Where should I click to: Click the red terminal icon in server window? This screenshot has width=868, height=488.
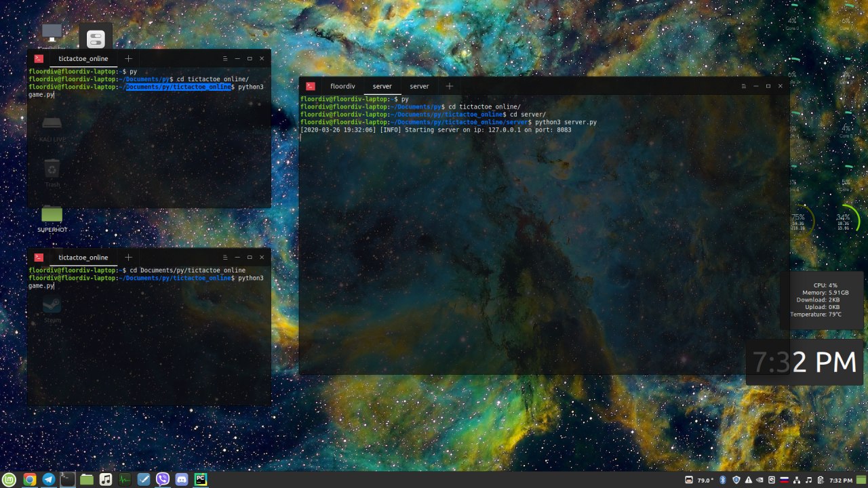(310, 86)
